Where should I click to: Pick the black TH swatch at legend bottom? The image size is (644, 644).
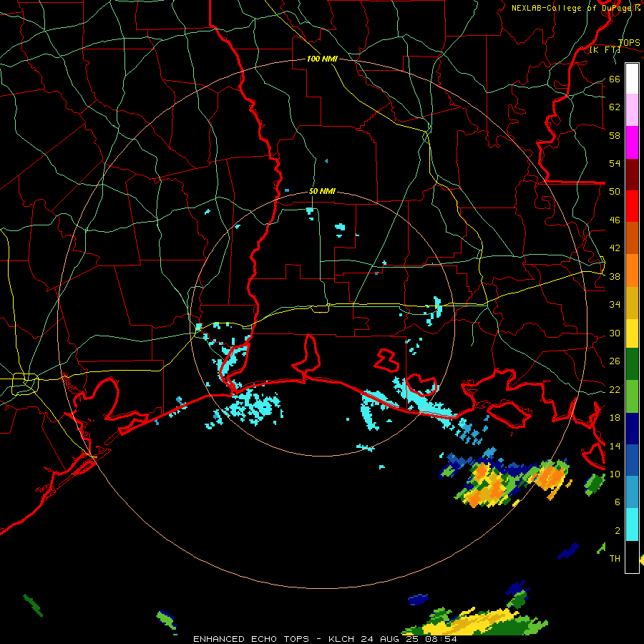click(632, 557)
